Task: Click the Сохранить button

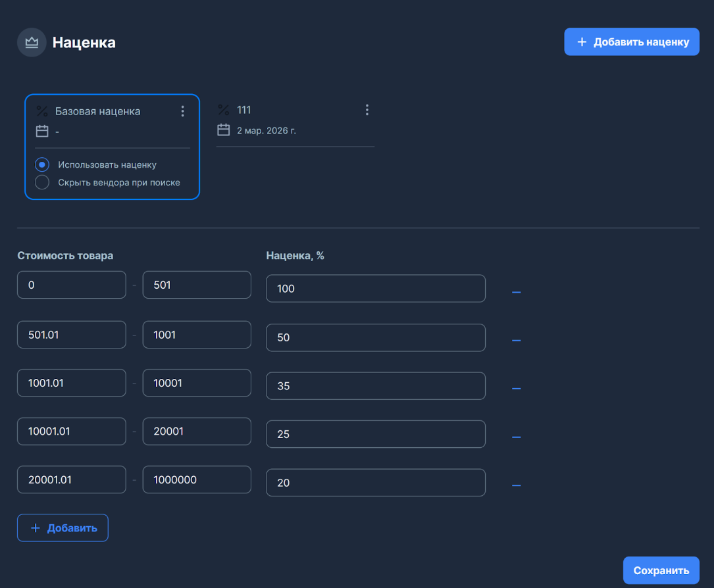Action: coord(661,570)
